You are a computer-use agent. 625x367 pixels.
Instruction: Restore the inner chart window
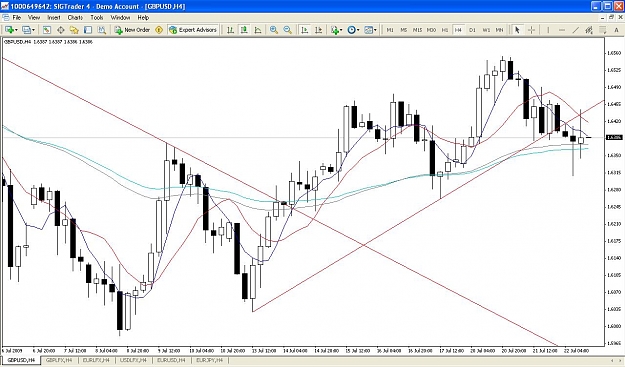click(611, 17)
